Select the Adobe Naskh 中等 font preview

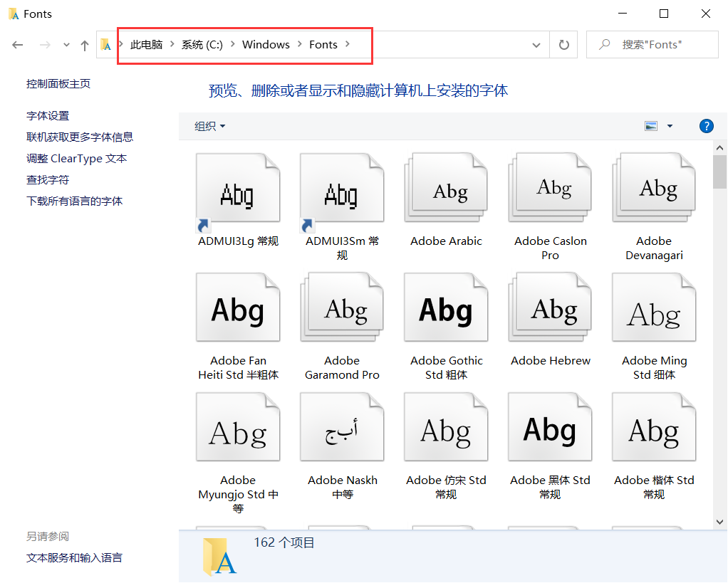[x=342, y=427]
